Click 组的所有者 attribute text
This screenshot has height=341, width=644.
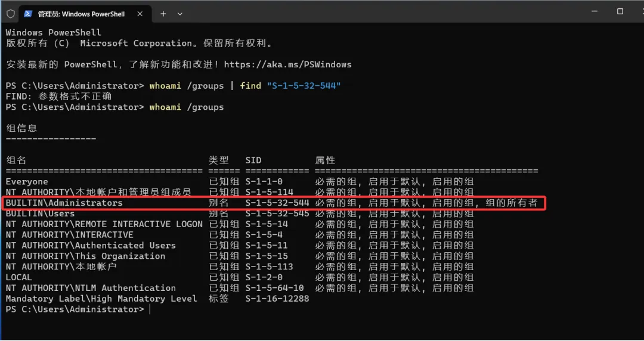tap(512, 203)
